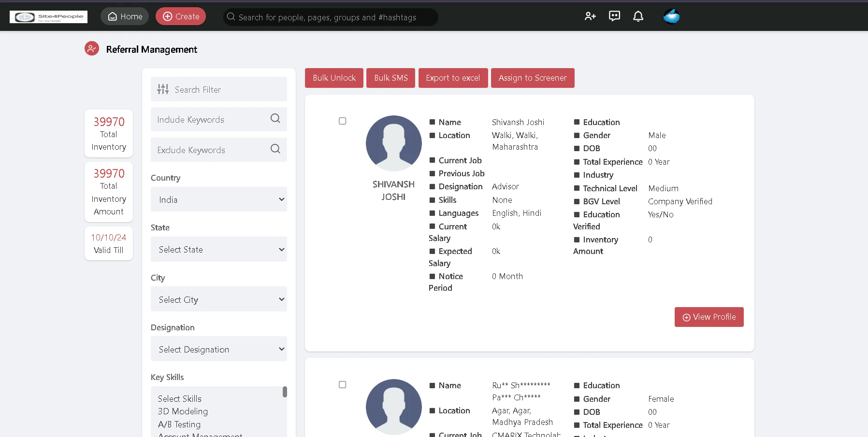Click the Walki, Walki, Maharashtra location

(x=515, y=141)
